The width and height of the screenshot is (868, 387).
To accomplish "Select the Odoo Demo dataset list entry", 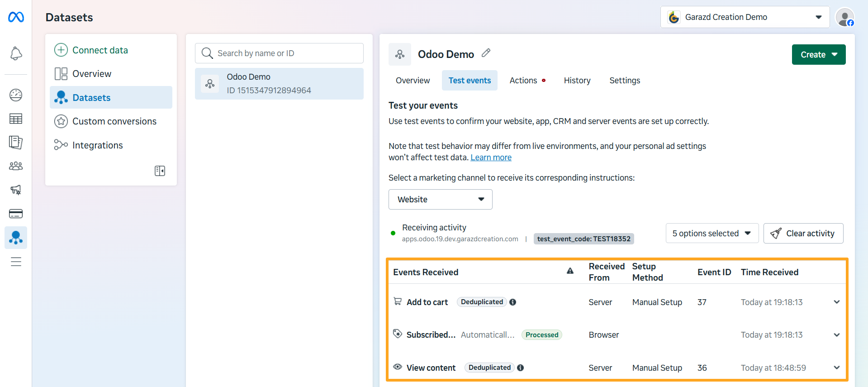I will (x=279, y=84).
